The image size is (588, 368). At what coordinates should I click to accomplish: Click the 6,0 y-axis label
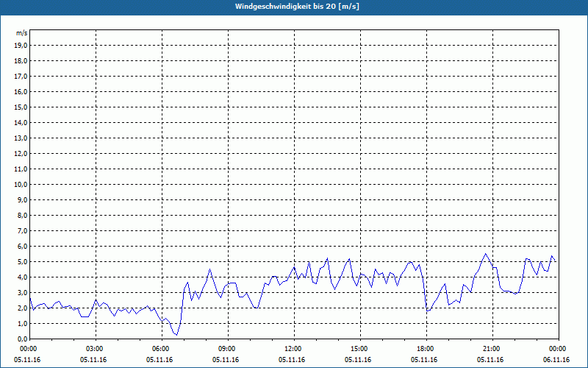pos(22,247)
